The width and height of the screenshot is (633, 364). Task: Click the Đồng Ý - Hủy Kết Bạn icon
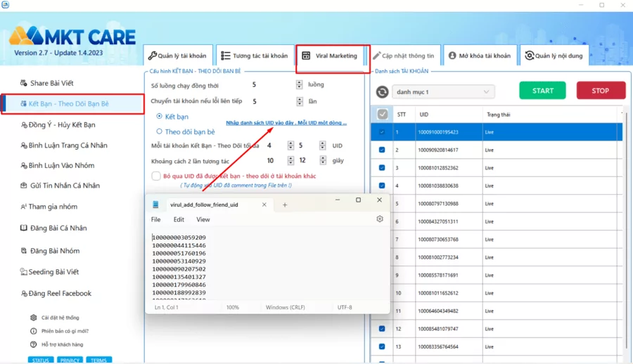click(24, 124)
